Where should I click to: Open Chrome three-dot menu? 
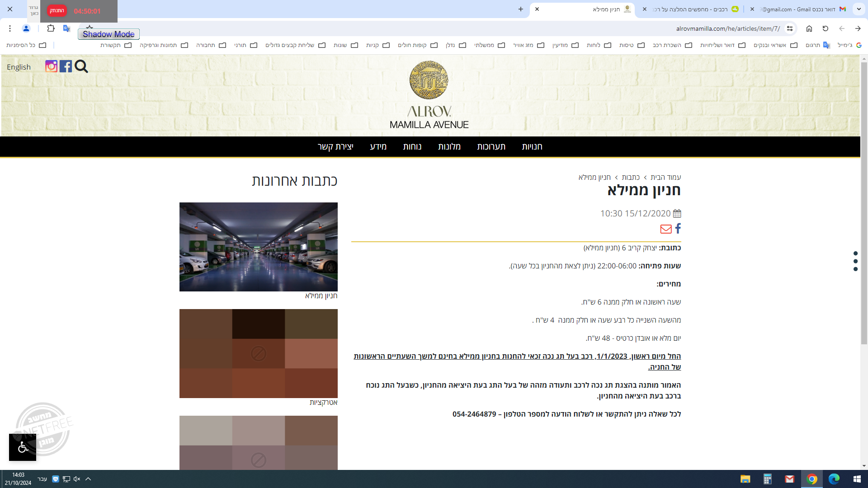pos(9,28)
